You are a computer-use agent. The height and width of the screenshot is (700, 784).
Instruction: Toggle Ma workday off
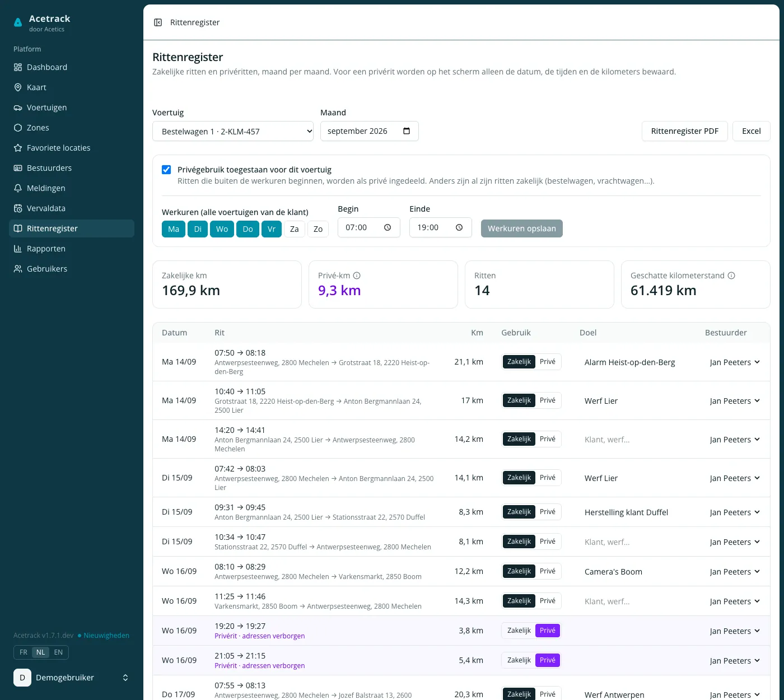point(174,229)
